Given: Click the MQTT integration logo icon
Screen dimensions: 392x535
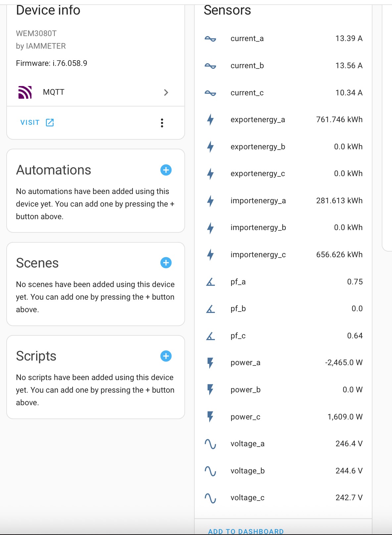Looking at the screenshot, I should (25, 92).
